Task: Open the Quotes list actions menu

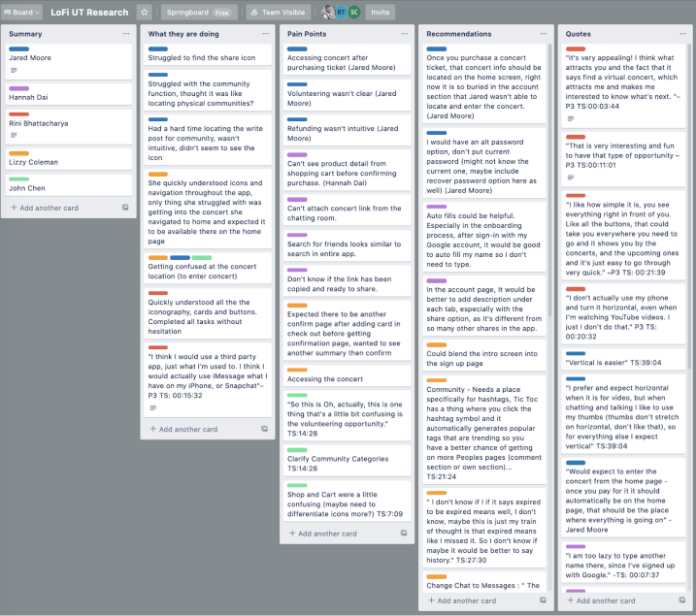Action: click(x=682, y=34)
